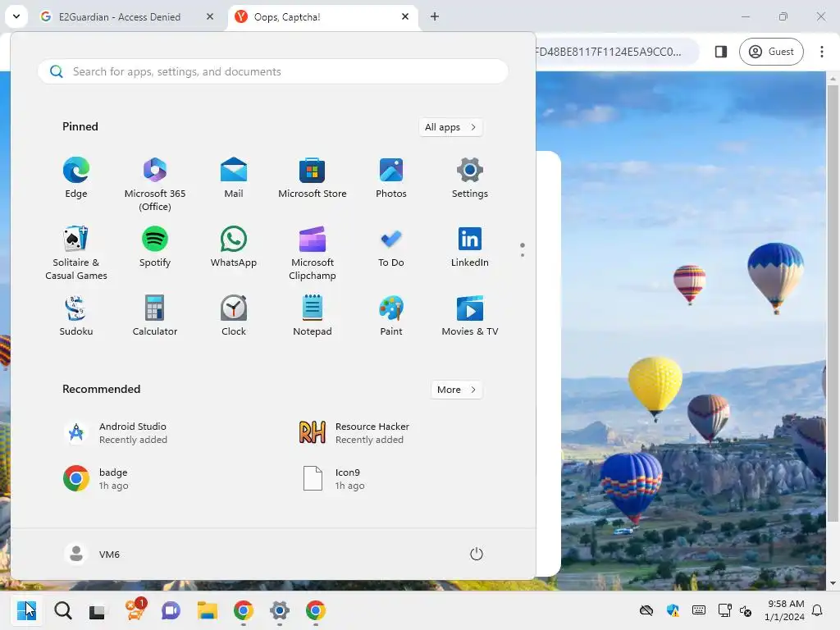Open File Explorer from the taskbar
The width and height of the screenshot is (840, 630).
[207, 610]
